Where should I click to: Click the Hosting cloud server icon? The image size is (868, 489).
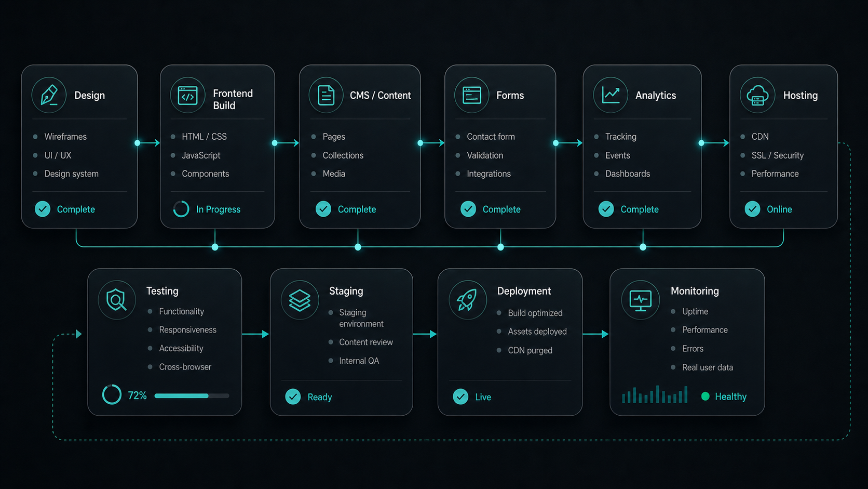coord(757,96)
